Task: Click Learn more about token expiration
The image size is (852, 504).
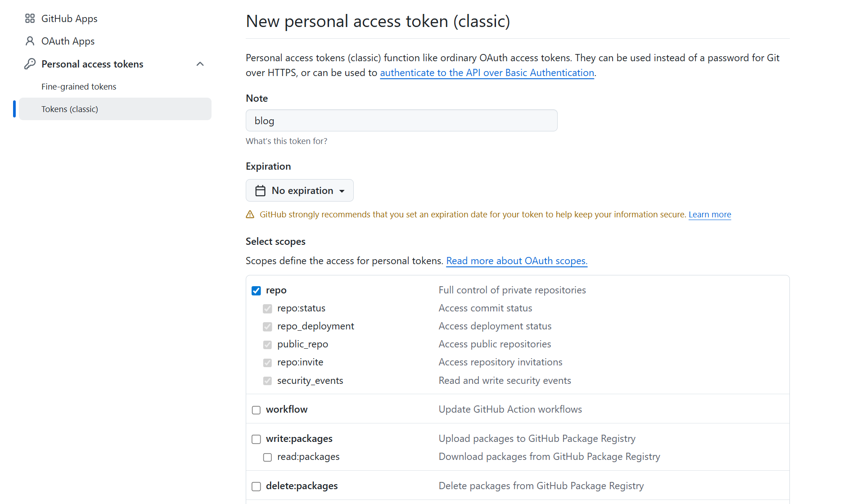Action: 710,215
